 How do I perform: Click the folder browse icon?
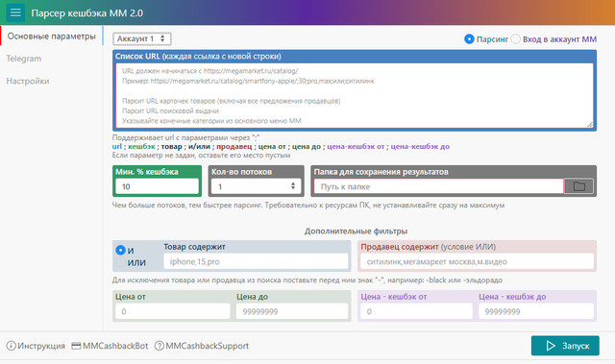pos(578,186)
